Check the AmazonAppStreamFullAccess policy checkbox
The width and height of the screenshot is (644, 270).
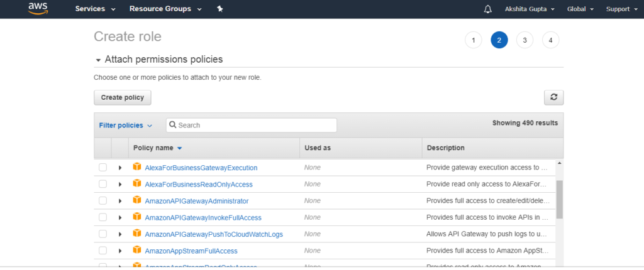pos(103,251)
